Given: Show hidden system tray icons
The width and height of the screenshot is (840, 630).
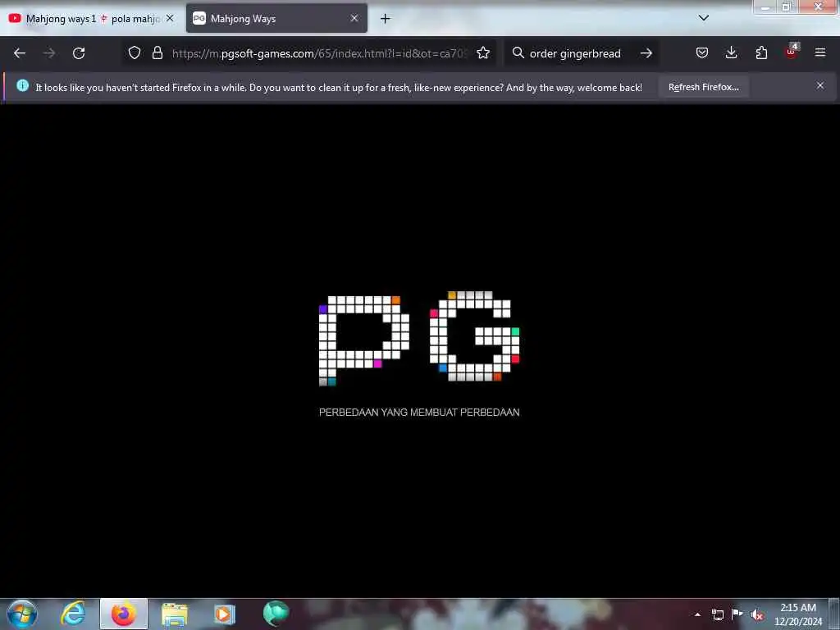Looking at the screenshot, I should 697,614.
